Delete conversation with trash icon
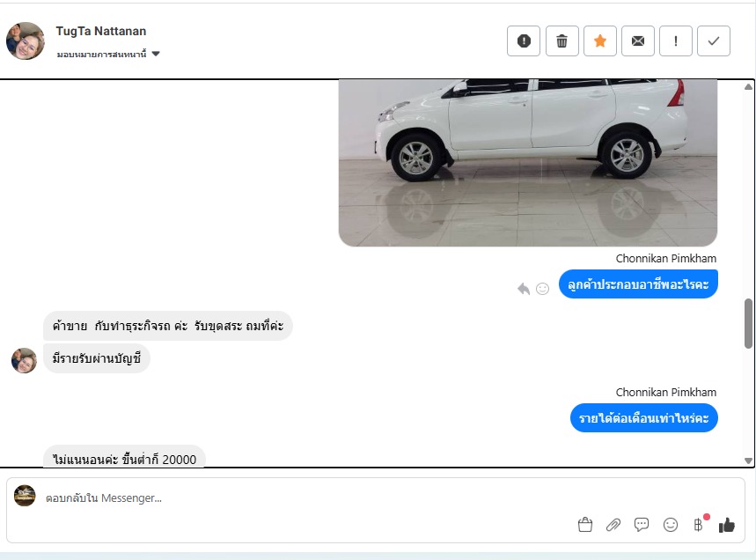756x560 pixels. [x=561, y=41]
